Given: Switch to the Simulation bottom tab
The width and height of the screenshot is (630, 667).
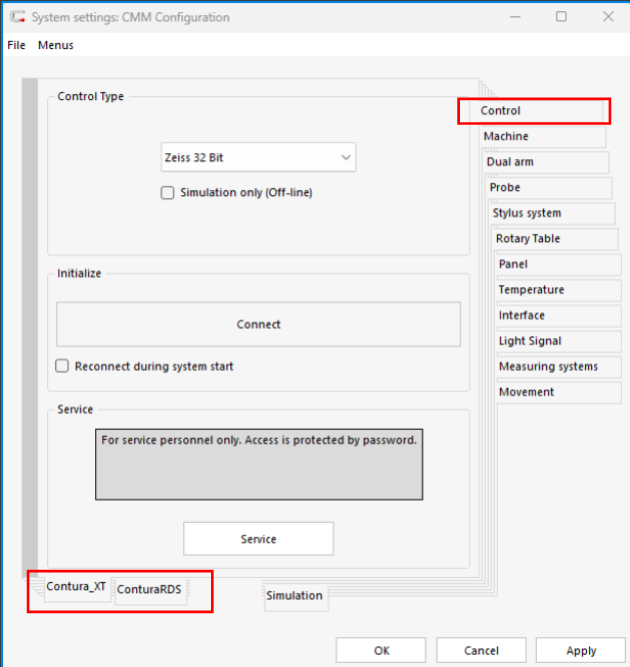Looking at the screenshot, I should 294,596.
